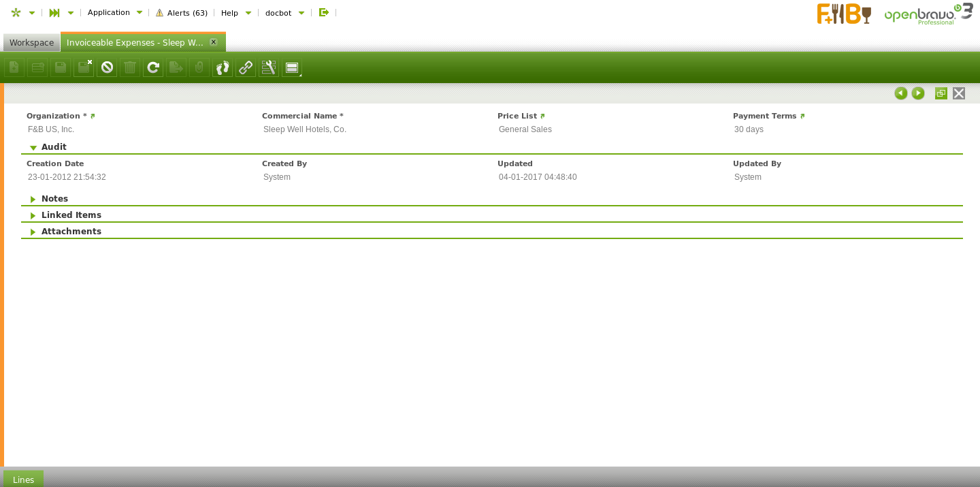Expand the Linked Items section
The image size is (980, 487).
(33, 215)
